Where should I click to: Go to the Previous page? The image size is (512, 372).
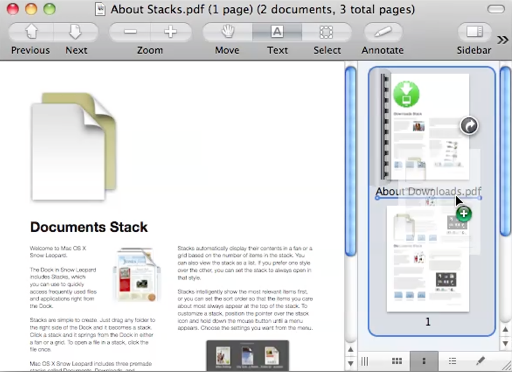31,32
